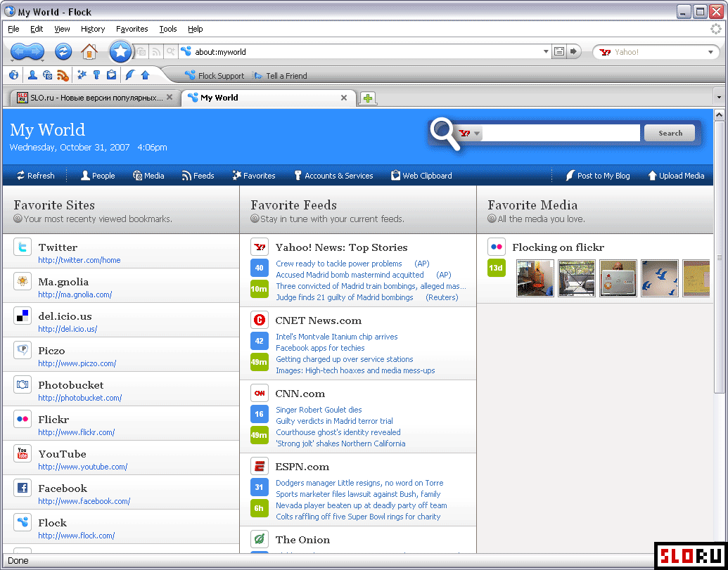Click the del.icio.us site icon
The width and height of the screenshot is (728, 570).
23,316
